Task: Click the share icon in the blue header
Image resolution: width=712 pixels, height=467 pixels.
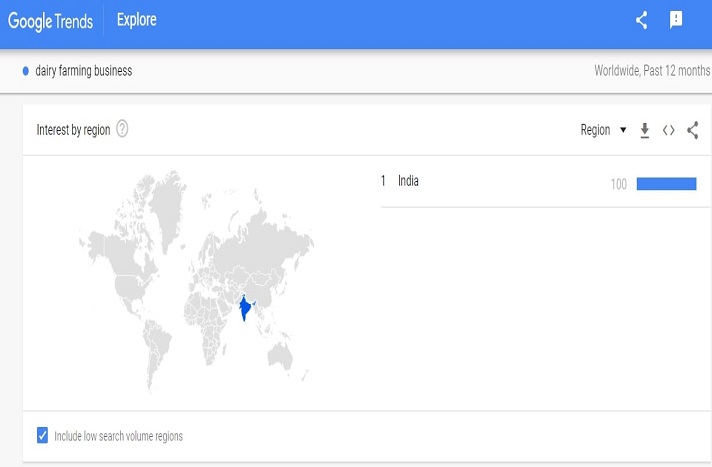Action: [642, 20]
